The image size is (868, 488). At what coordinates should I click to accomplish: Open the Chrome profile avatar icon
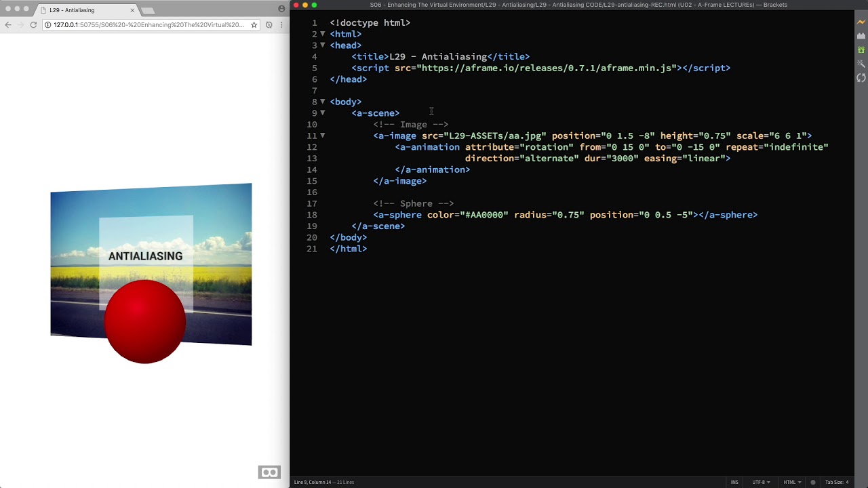(x=281, y=9)
